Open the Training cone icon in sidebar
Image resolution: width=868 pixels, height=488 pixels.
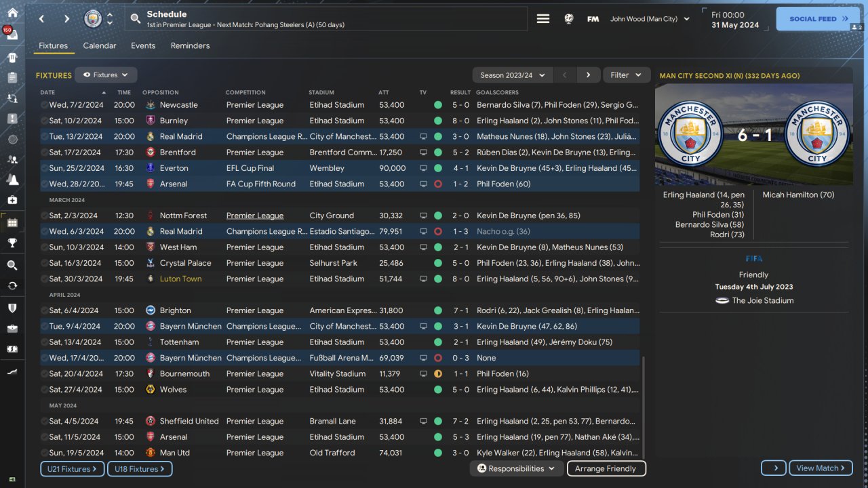pyautogui.click(x=12, y=180)
